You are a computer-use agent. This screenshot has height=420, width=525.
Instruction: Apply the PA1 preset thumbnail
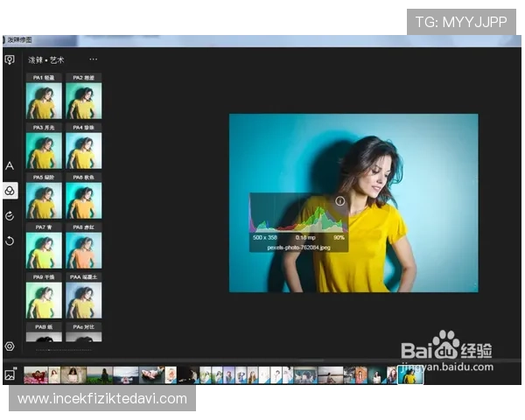click(44, 101)
